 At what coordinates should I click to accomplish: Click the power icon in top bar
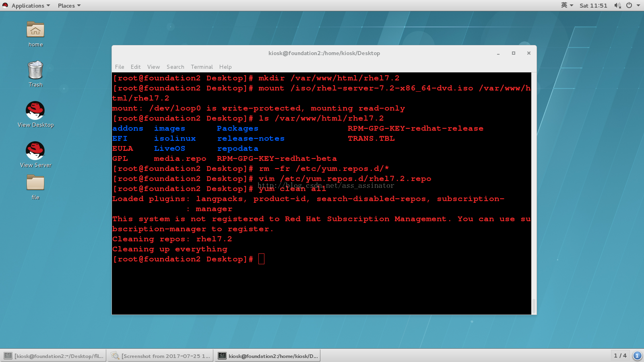pos(629,6)
